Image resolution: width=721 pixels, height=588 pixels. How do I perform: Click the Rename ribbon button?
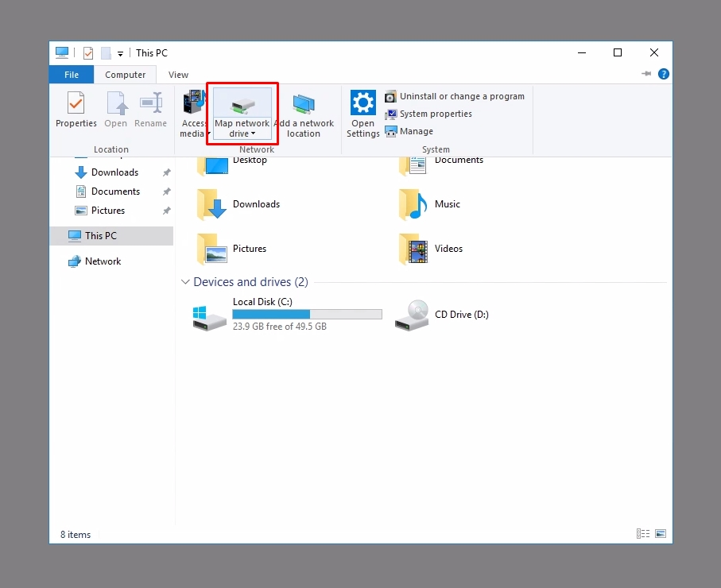coord(150,110)
